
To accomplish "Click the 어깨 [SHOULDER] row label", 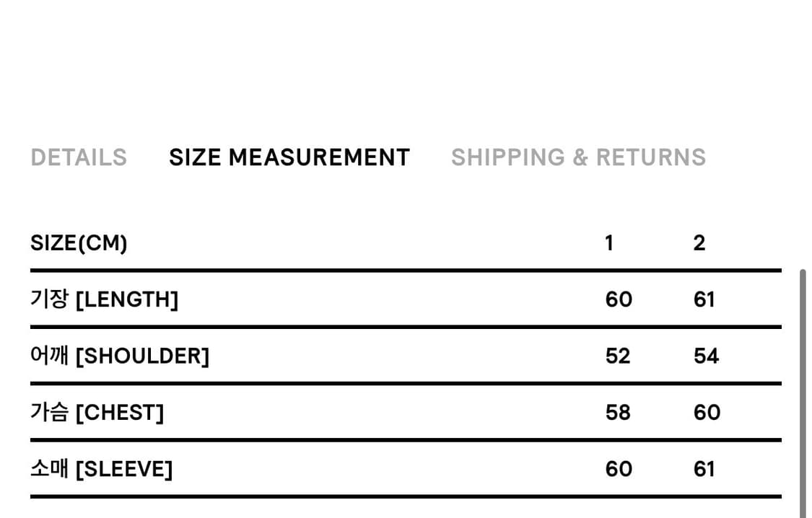I will tap(120, 356).
